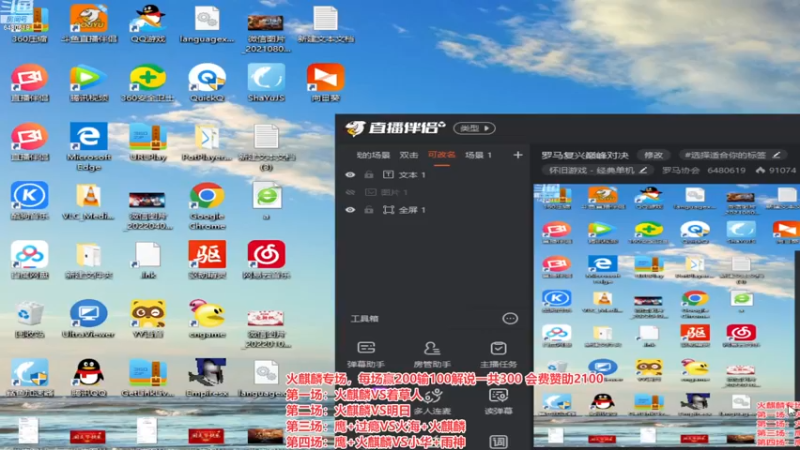
Task: Open the 驱动精灵 red desktop shortcut
Action: point(207,260)
